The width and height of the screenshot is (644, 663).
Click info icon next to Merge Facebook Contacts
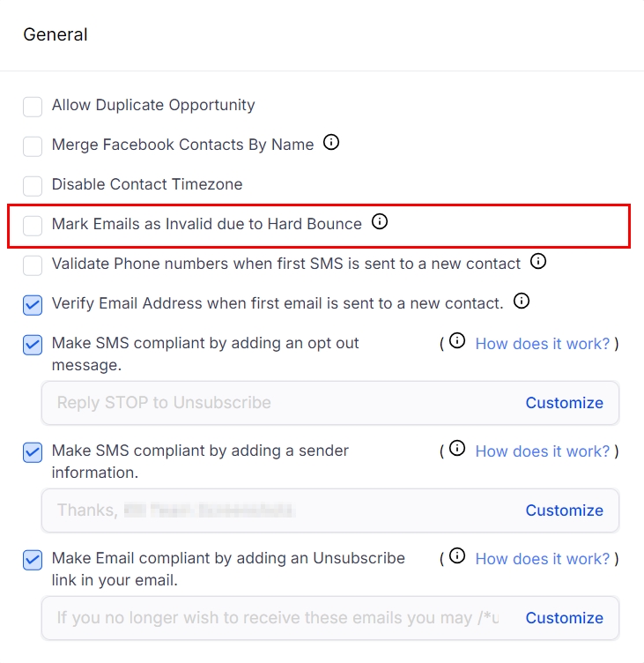coord(331,143)
